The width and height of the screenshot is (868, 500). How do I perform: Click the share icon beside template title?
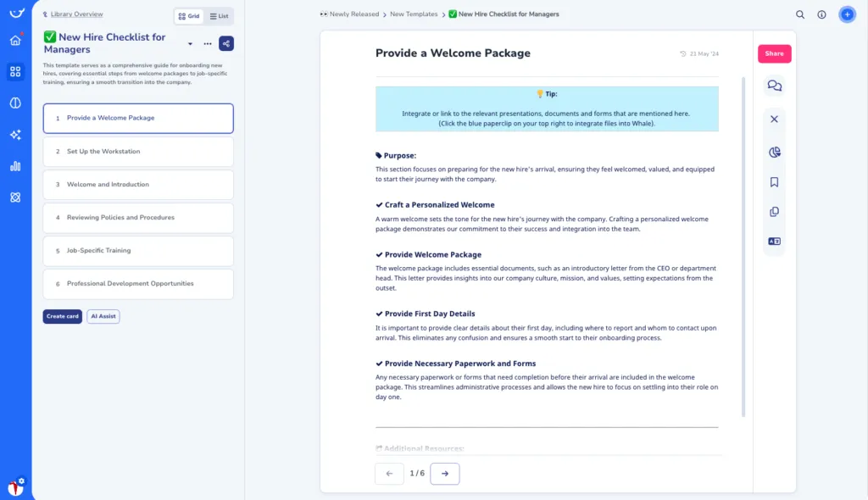pos(225,43)
